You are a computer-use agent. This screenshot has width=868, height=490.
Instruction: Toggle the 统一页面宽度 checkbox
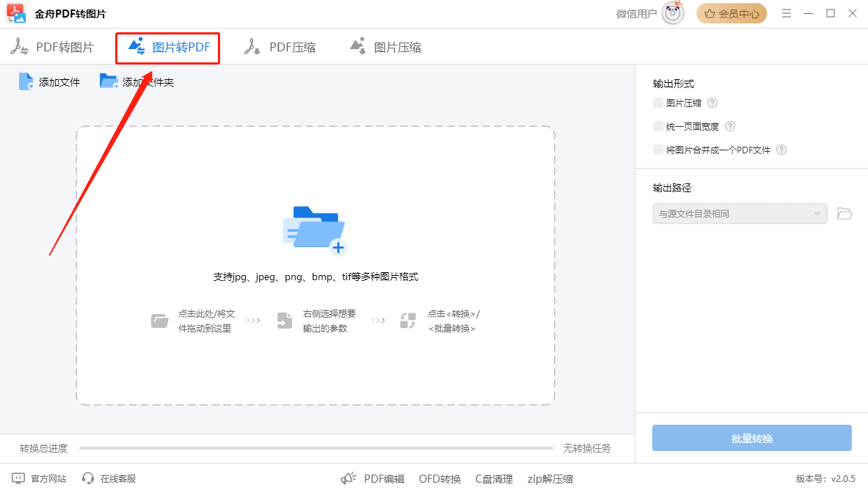point(658,127)
